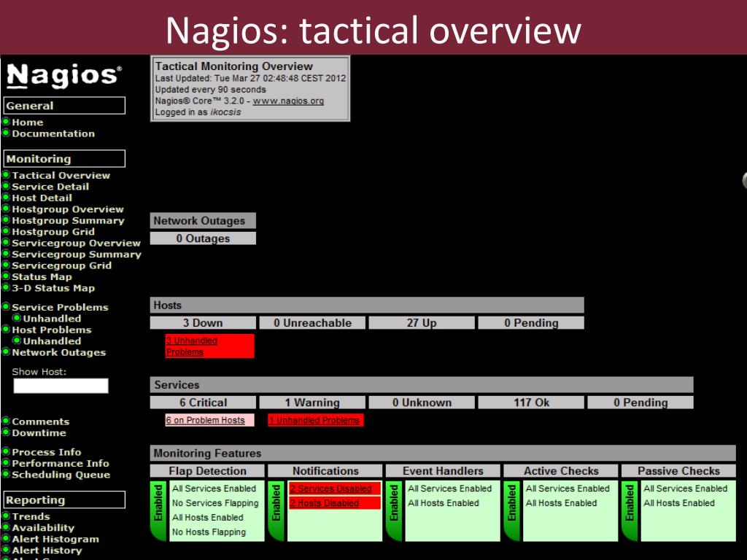Click the 27 Up hosts count

[422, 323]
